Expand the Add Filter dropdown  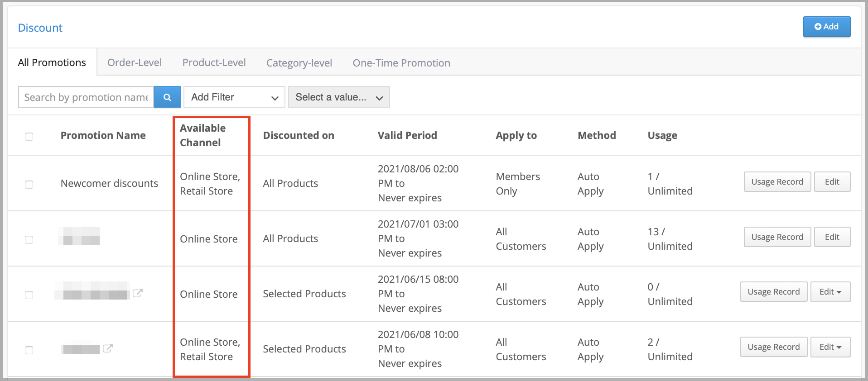point(234,97)
